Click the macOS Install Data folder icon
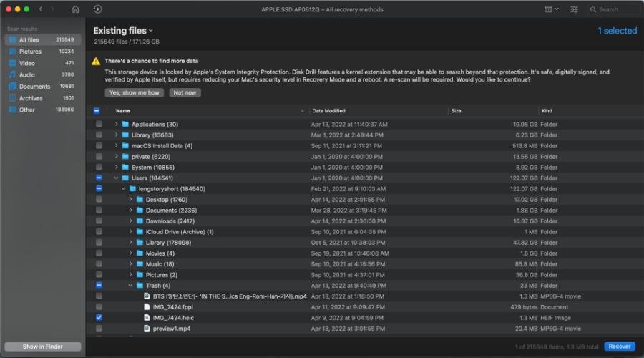Viewport: 644px width, 358px height. (x=125, y=145)
